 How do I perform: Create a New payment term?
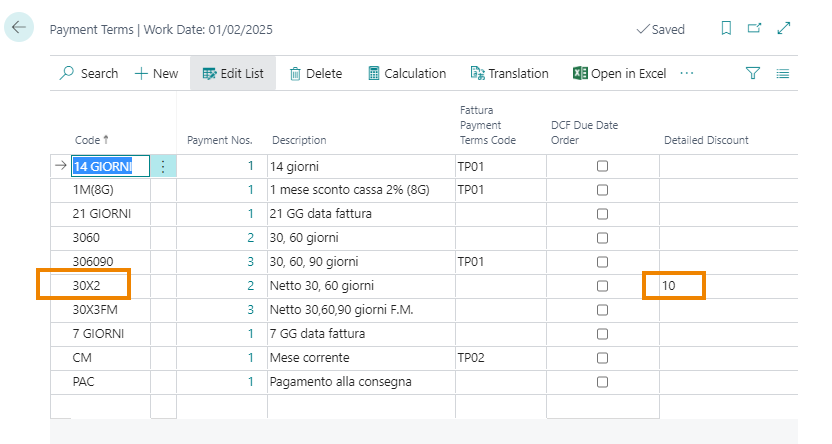[x=157, y=73]
